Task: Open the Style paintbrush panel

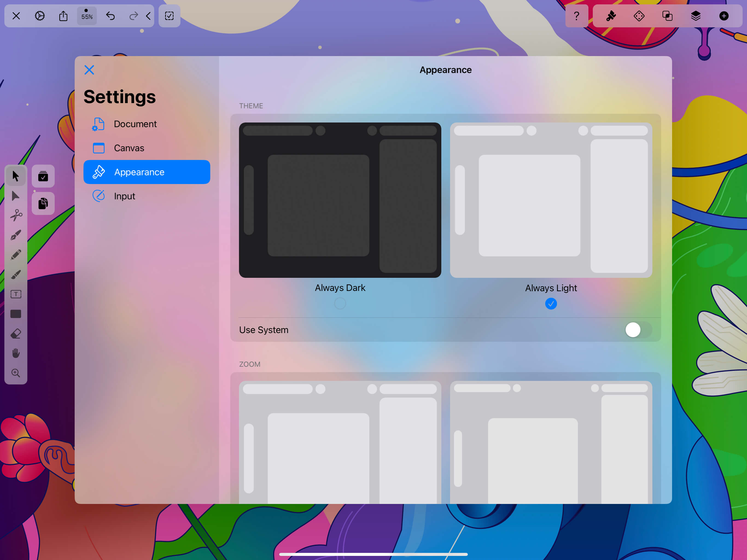Action: click(611, 16)
